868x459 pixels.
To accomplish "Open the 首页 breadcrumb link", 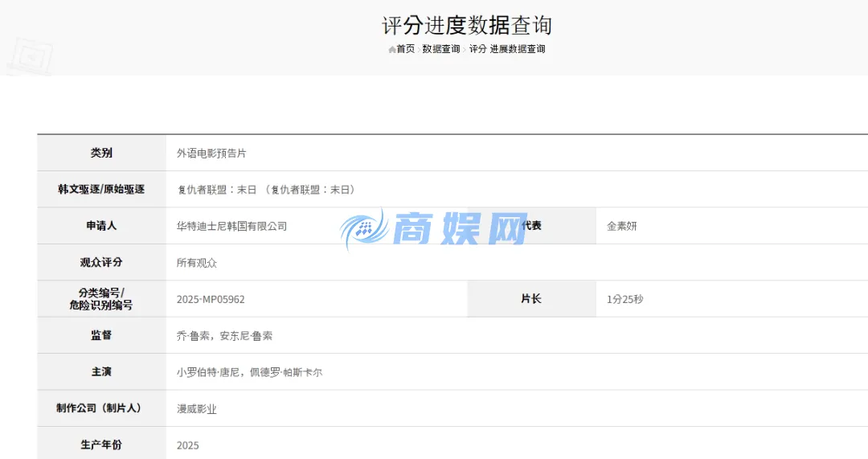I will point(405,49).
